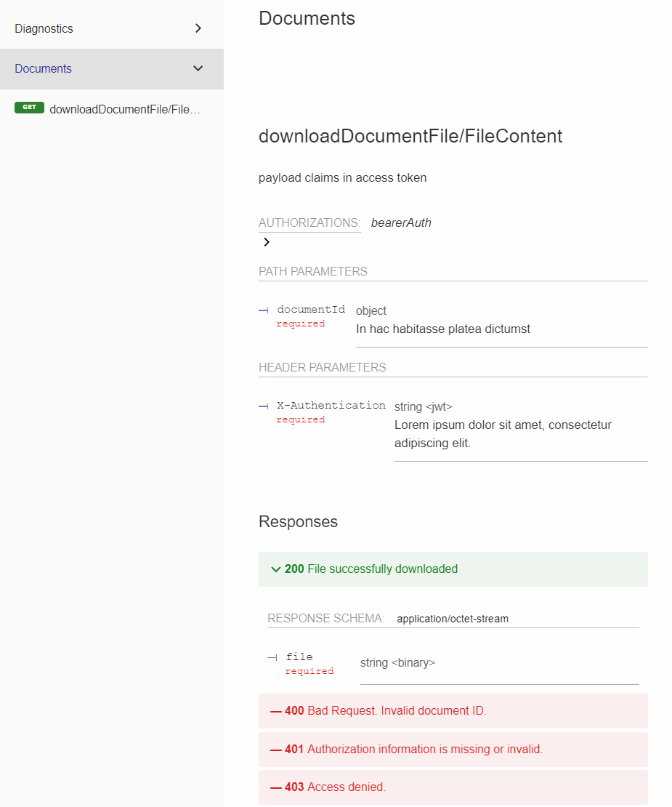
Task: Collapse the Documents sidebar section chevron
Action: (198, 68)
